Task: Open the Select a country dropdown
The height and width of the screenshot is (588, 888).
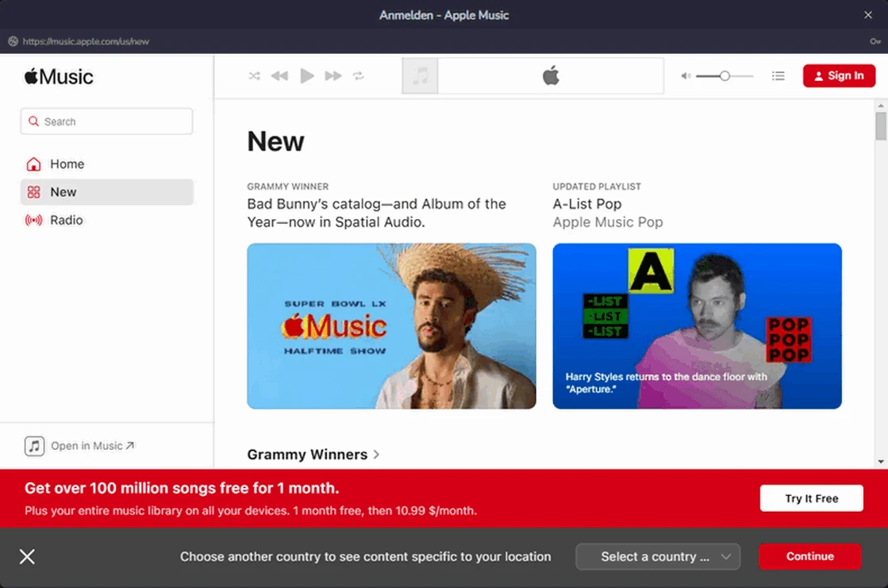Action: click(x=658, y=556)
